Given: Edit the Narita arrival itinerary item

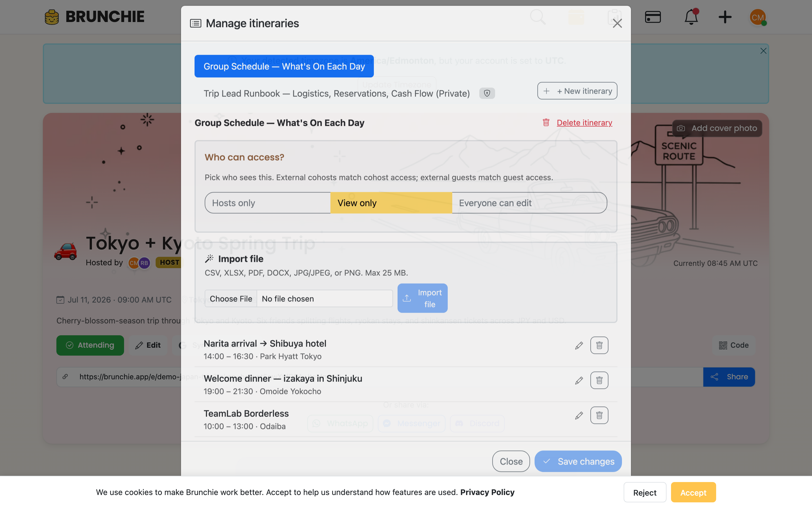Looking at the screenshot, I should tap(579, 345).
